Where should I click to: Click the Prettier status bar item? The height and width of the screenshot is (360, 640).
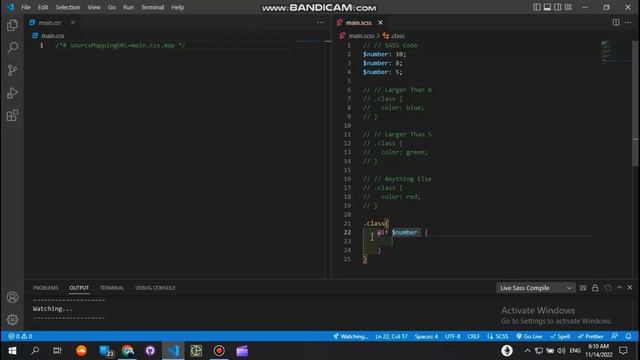tap(590, 336)
